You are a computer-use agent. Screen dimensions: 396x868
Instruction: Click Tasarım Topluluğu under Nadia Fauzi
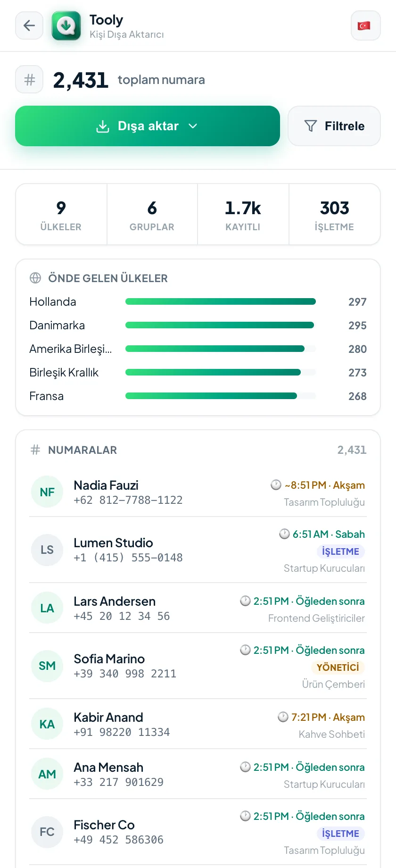tap(324, 502)
